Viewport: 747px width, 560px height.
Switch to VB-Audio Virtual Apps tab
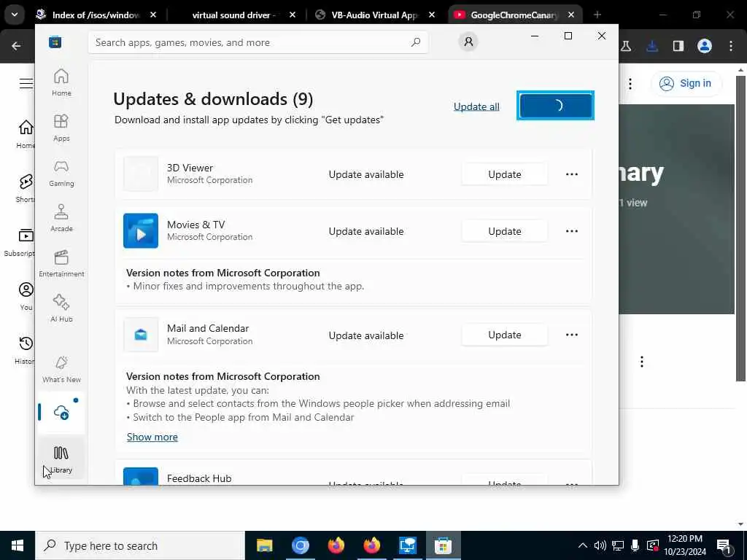coord(374,15)
